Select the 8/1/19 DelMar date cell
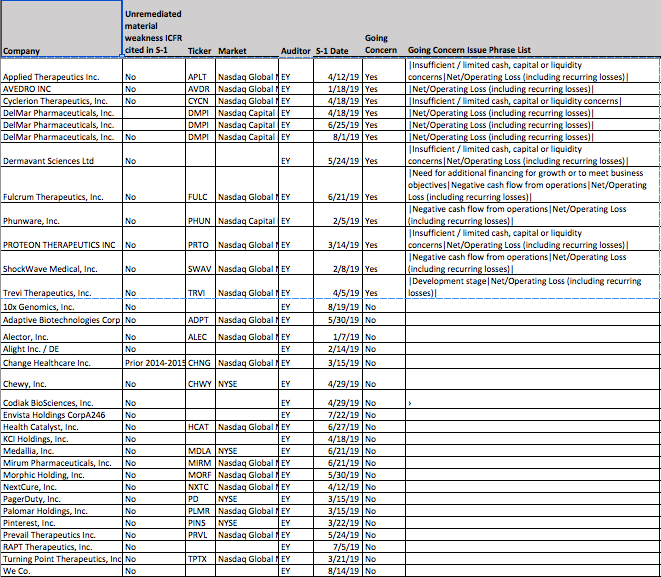 [338, 137]
